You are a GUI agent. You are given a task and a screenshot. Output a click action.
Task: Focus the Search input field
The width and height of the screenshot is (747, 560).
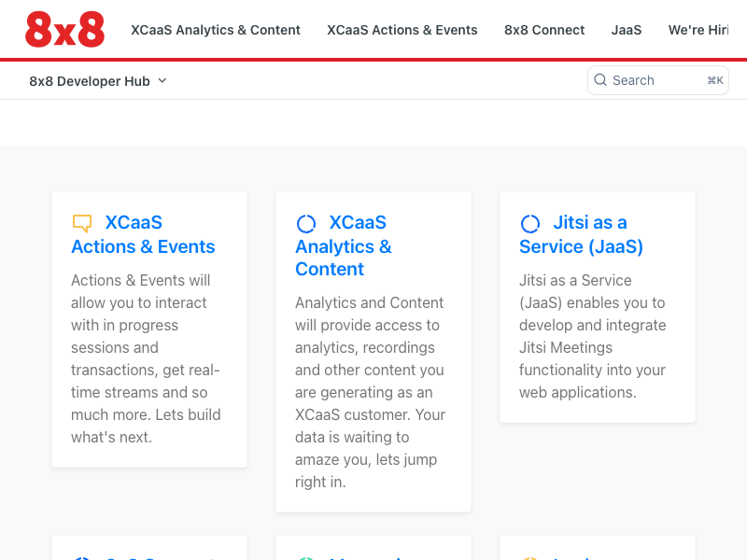pos(658,80)
